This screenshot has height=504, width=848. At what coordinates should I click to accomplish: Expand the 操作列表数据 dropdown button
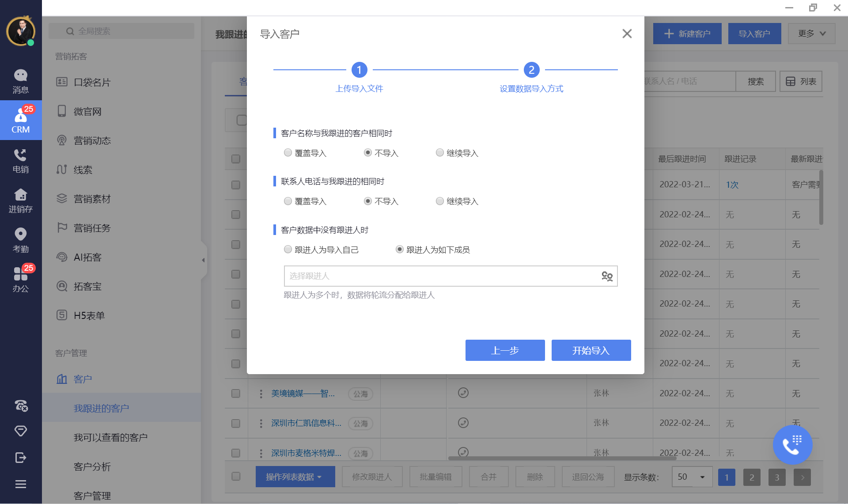point(295,477)
